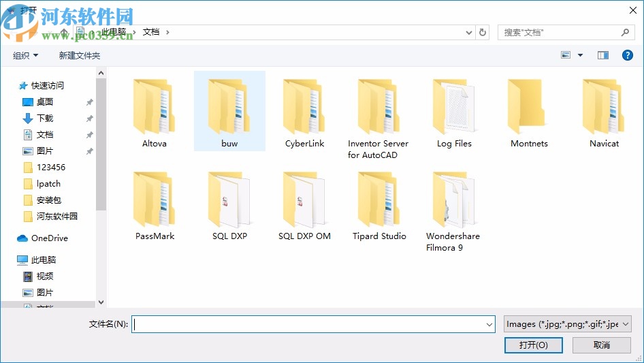644x363 pixels.
Task: Open 图片 under 此电脑
Action: tap(38, 293)
